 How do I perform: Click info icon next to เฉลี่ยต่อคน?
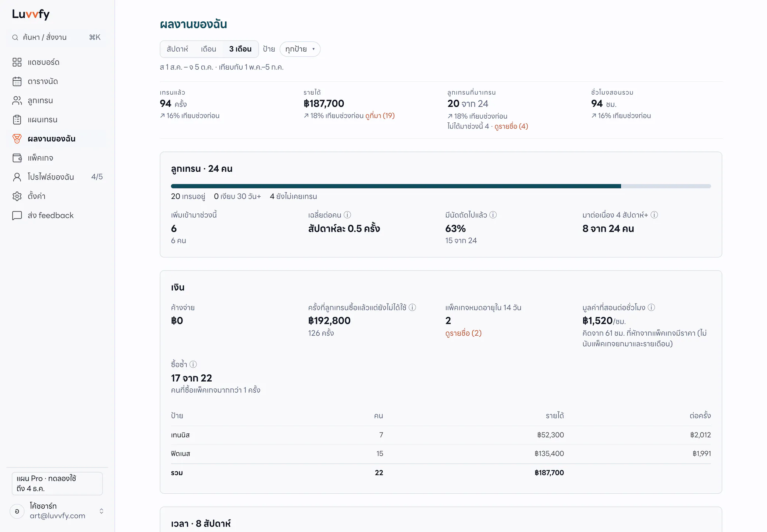click(347, 215)
